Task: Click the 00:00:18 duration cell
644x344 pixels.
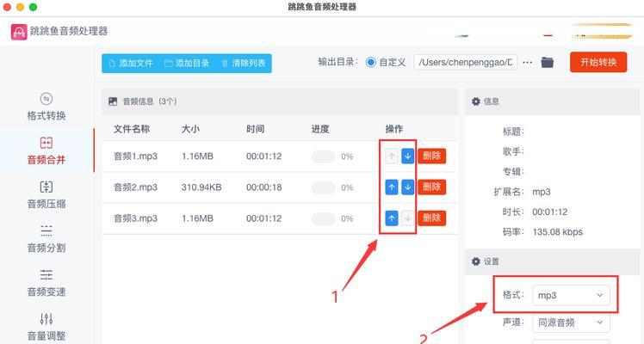Action: pos(264,187)
